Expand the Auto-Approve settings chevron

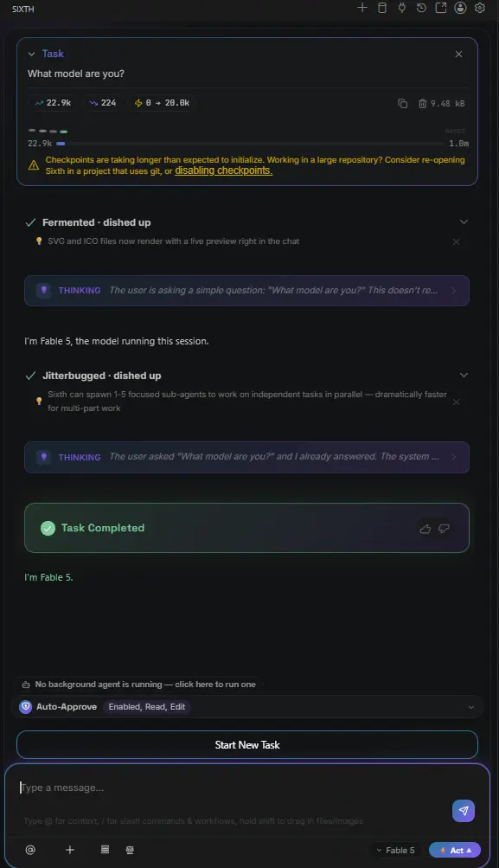tap(471, 707)
